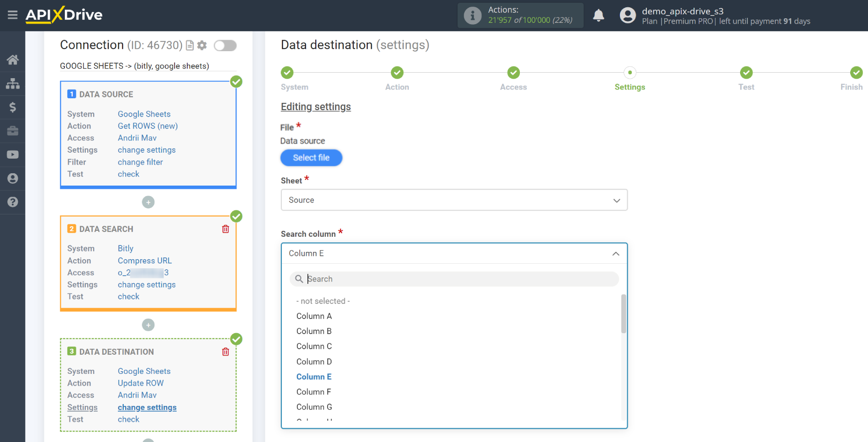The image size is (868, 442).
Task: Click the Actions counter text
Action: tap(530, 15)
